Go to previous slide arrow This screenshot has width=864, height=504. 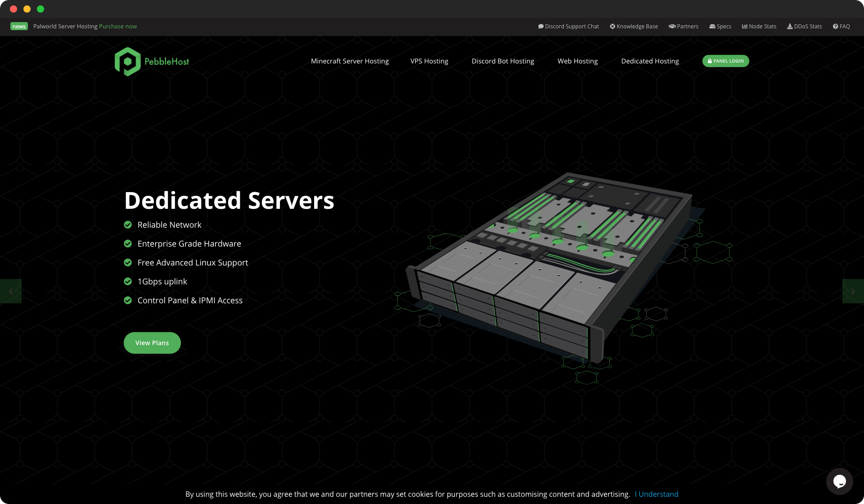coord(11,291)
